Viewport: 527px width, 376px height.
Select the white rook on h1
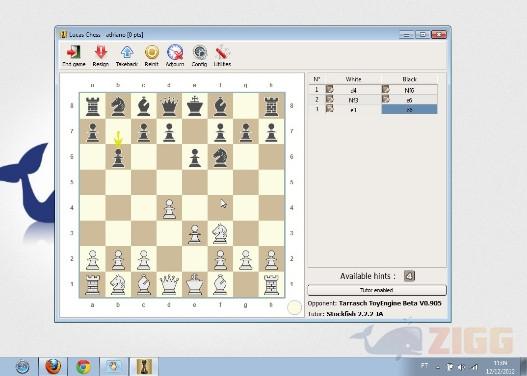click(x=272, y=285)
